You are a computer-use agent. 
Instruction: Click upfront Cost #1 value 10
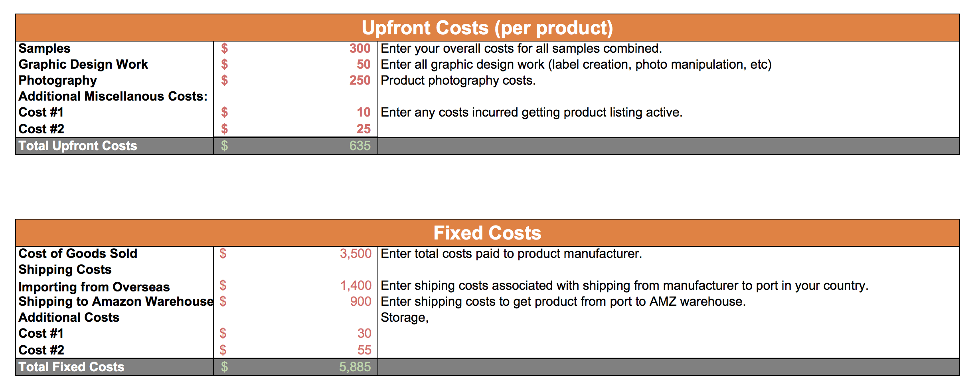tap(296, 113)
